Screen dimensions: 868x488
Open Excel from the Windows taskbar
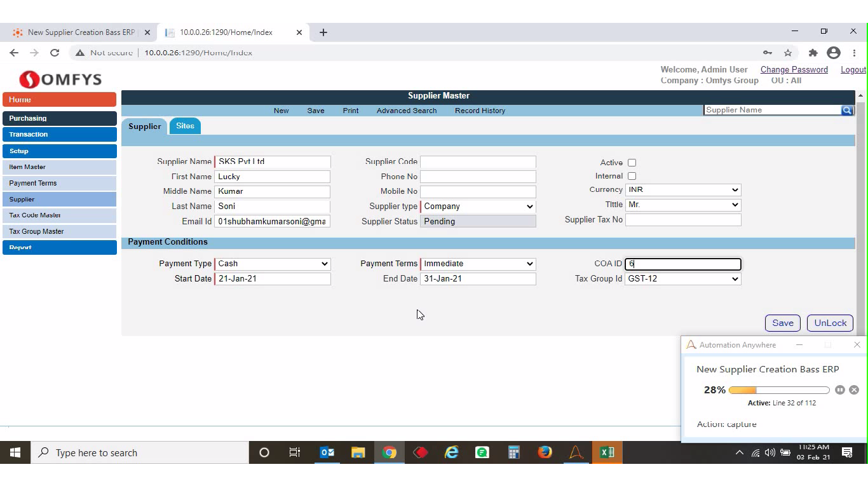click(607, 452)
